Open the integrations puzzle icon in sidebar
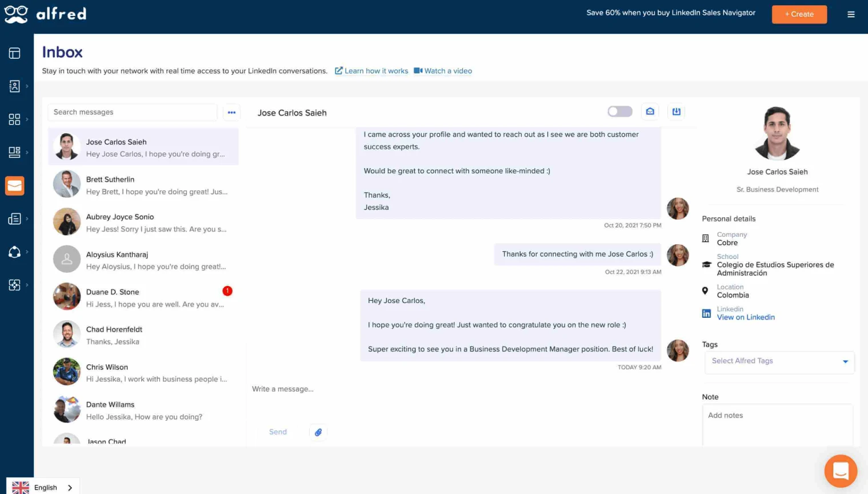The height and width of the screenshot is (494, 868). [14, 285]
